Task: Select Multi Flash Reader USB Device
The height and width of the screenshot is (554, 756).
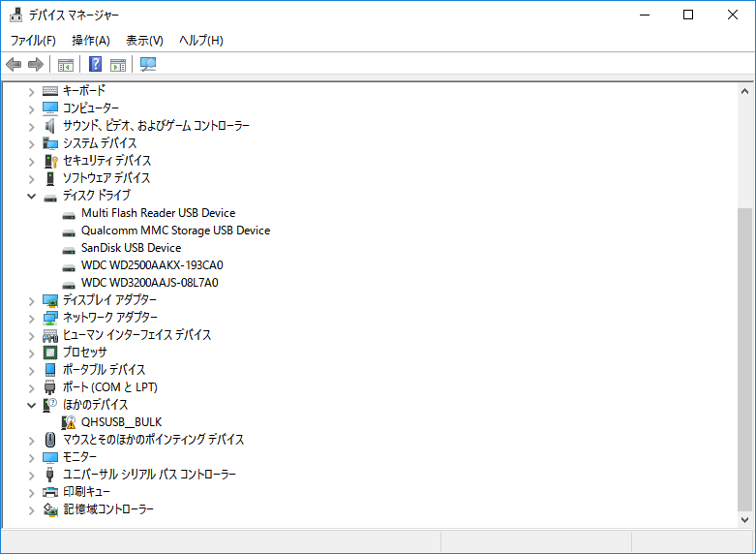Action: click(158, 213)
